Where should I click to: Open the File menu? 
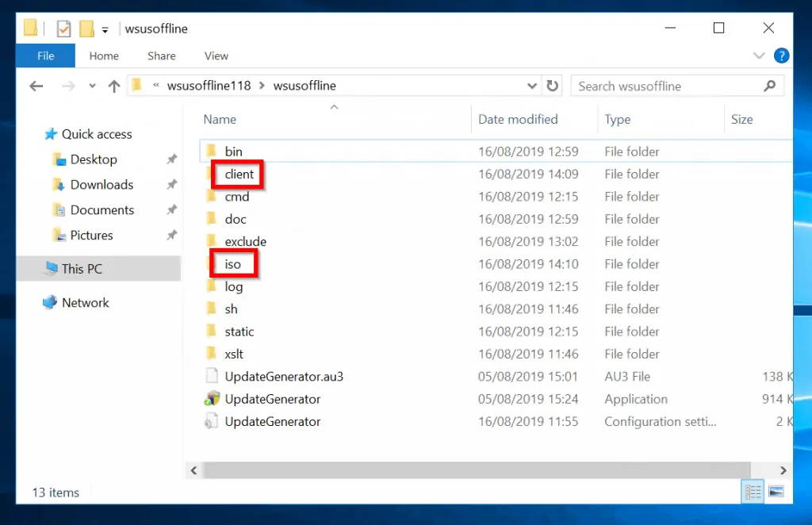45,56
